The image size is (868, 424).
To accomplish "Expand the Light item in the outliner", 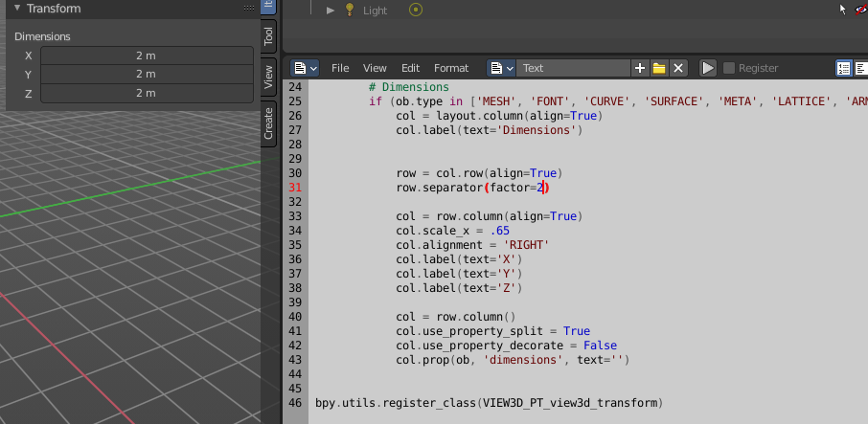I will click(x=331, y=10).
